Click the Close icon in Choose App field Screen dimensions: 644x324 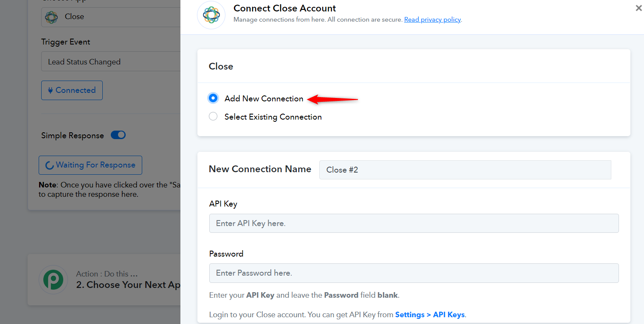[x=51, y=17]
